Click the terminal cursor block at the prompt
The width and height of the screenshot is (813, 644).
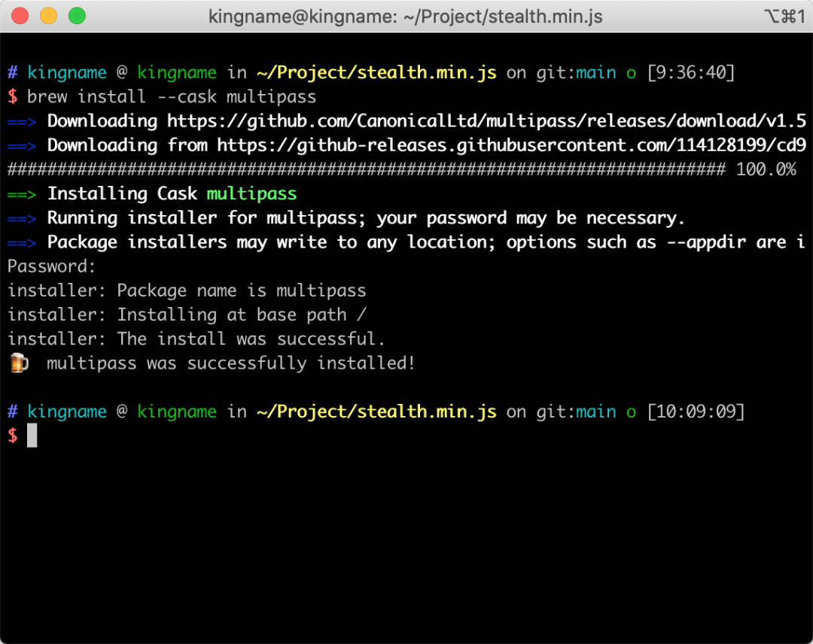32,435
